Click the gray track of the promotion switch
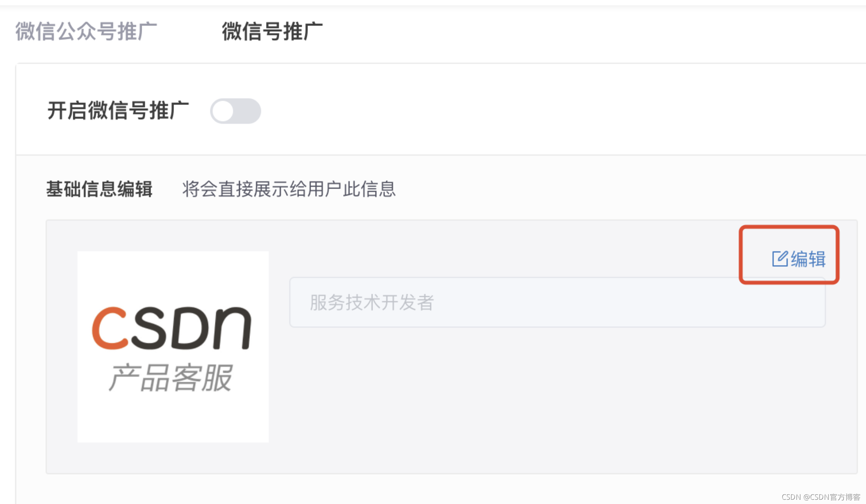Image resolution: width=866 pixels, height=504 pixels. [248, 111]
